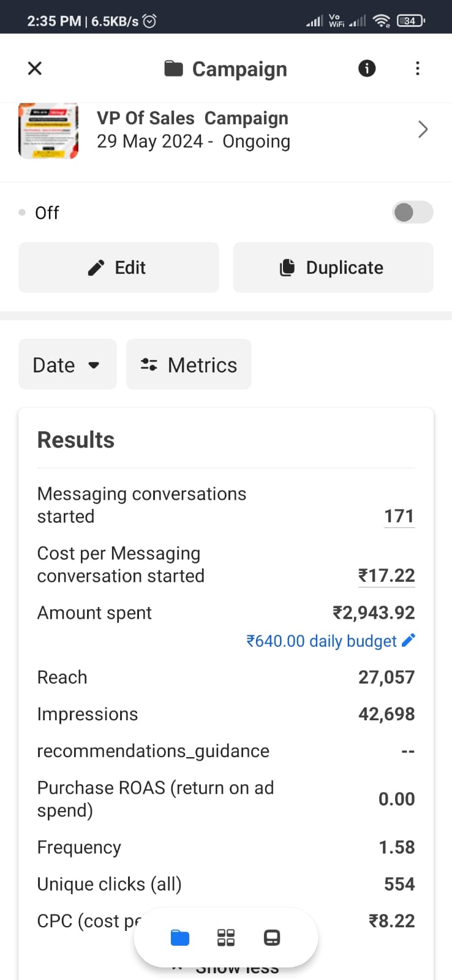Tap the alarm icon in status bar
Viewport: 452px width, 980px height.
(x=149, y=21)
